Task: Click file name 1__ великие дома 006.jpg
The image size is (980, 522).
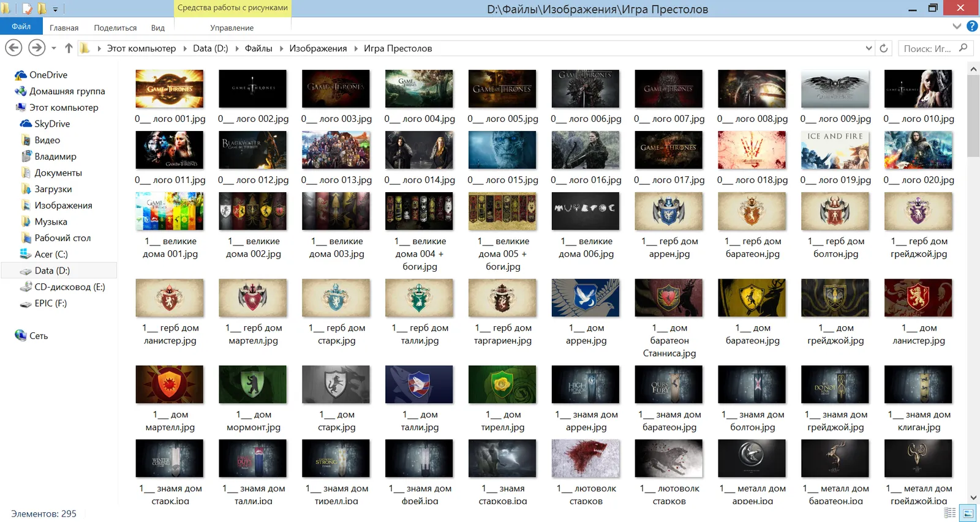Action: click(x=586, y=247)
